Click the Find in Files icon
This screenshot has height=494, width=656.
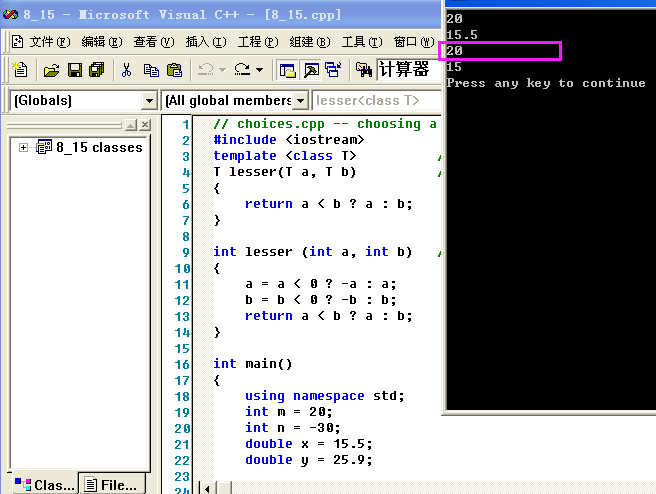click(x=364, y=70)
